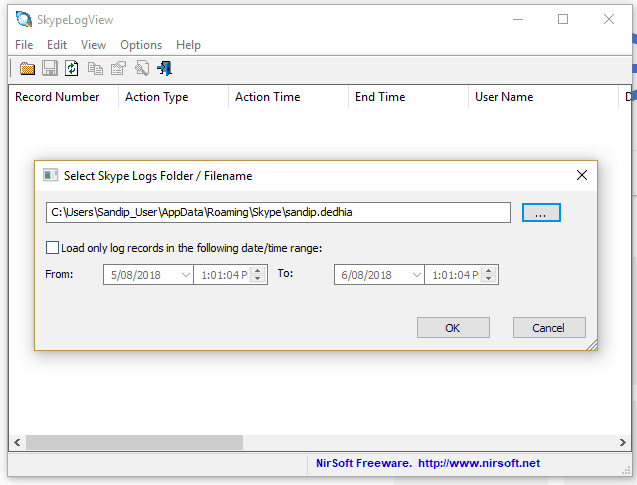Open the View menu
This screenshot has width=637, height=485.
[93, 45]
